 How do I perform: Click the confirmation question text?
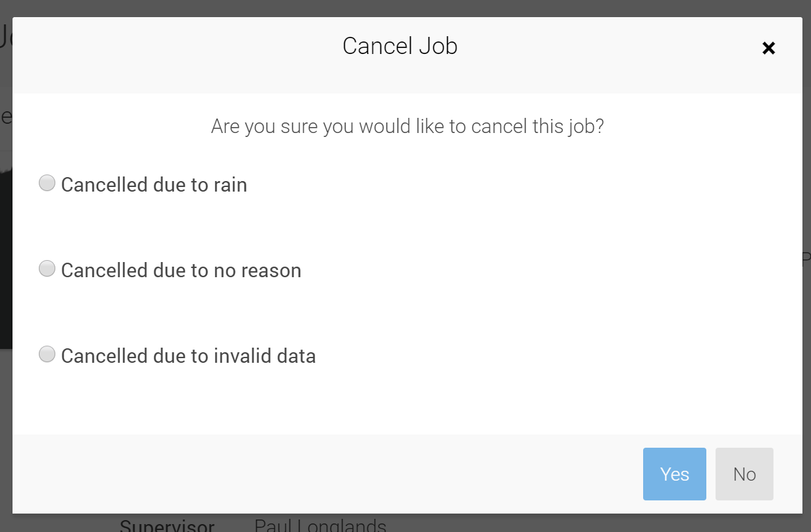pyautogui.click(x=406, y=126)
